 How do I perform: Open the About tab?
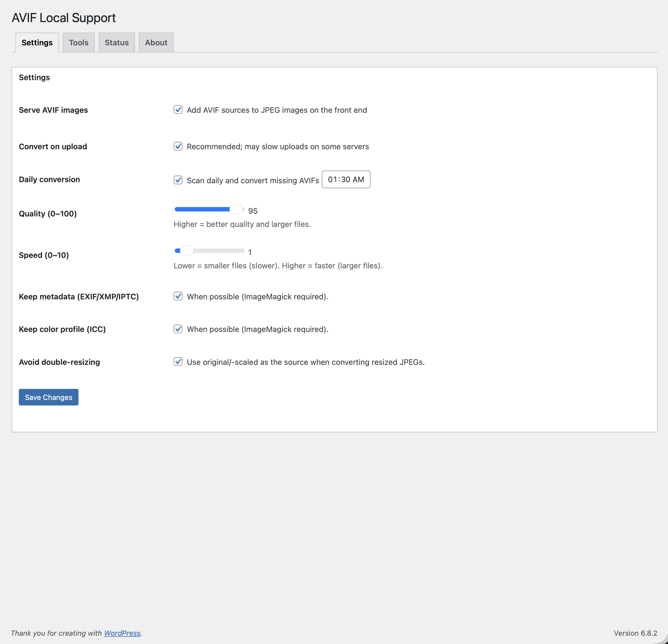pos(156,42)
